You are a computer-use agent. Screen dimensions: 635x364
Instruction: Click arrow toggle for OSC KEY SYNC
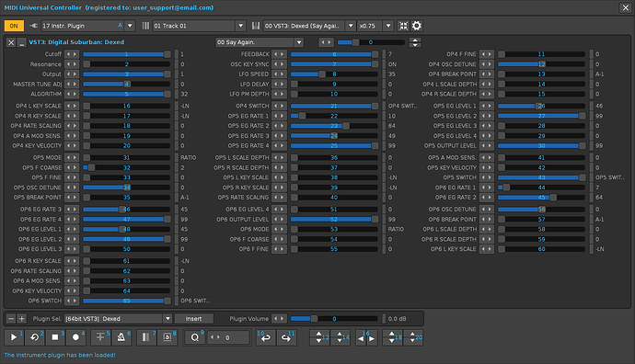pos(280,64)
